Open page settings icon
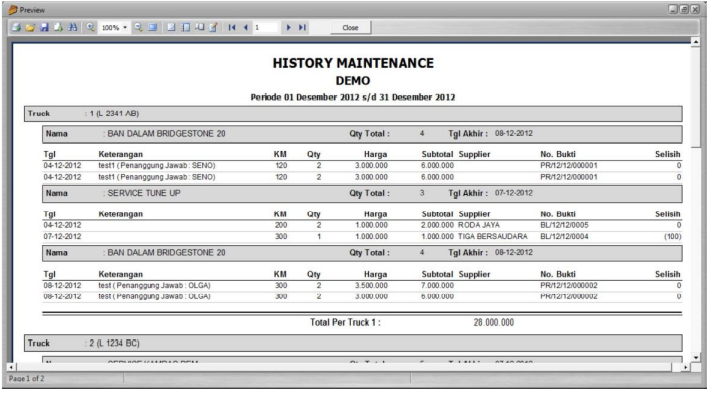709x393 pixels. [199, 28]
